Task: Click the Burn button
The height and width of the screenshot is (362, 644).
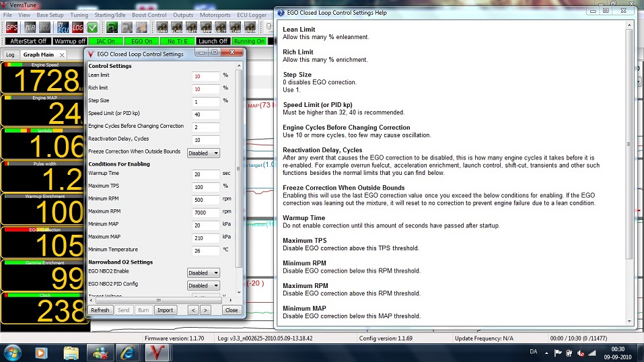Action: 143,310
